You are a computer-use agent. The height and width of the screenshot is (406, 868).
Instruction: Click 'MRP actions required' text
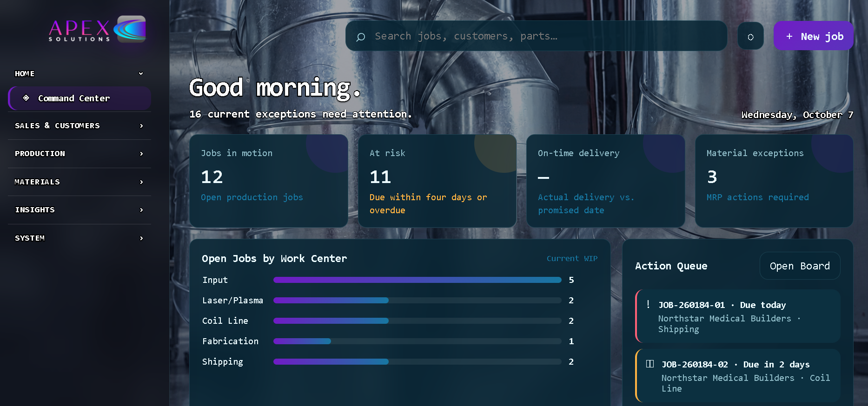(757, 197)
